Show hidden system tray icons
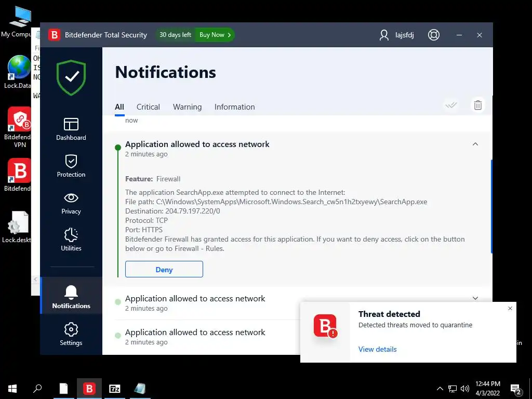532x399 pixels. tap(440, 389)
